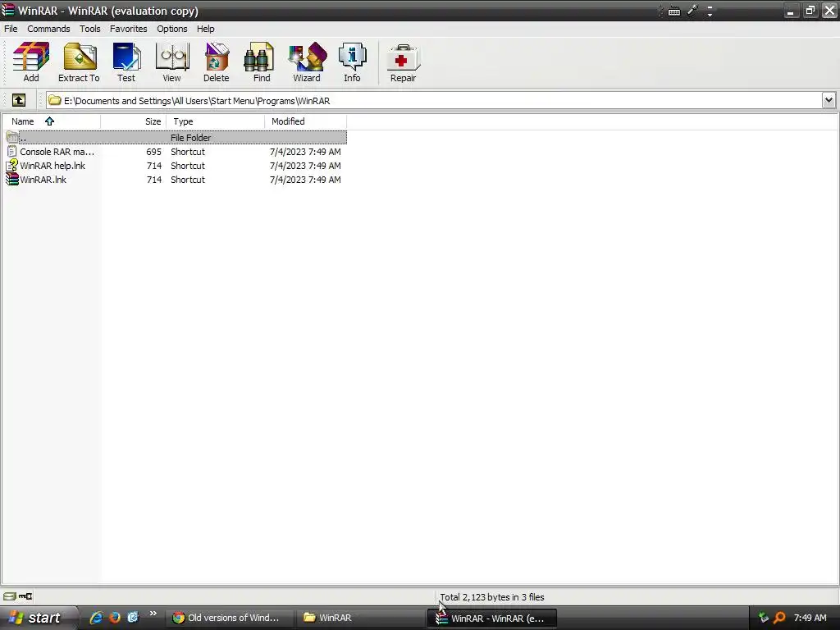Click the WinRAR help.lnk file icon
This screenshot has height=630, width=840.
point(11,166)
